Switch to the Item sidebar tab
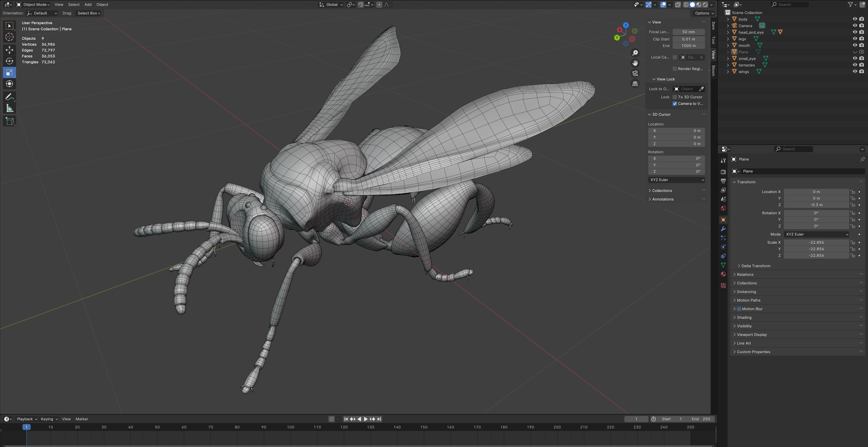 click(x=713, y=26)
